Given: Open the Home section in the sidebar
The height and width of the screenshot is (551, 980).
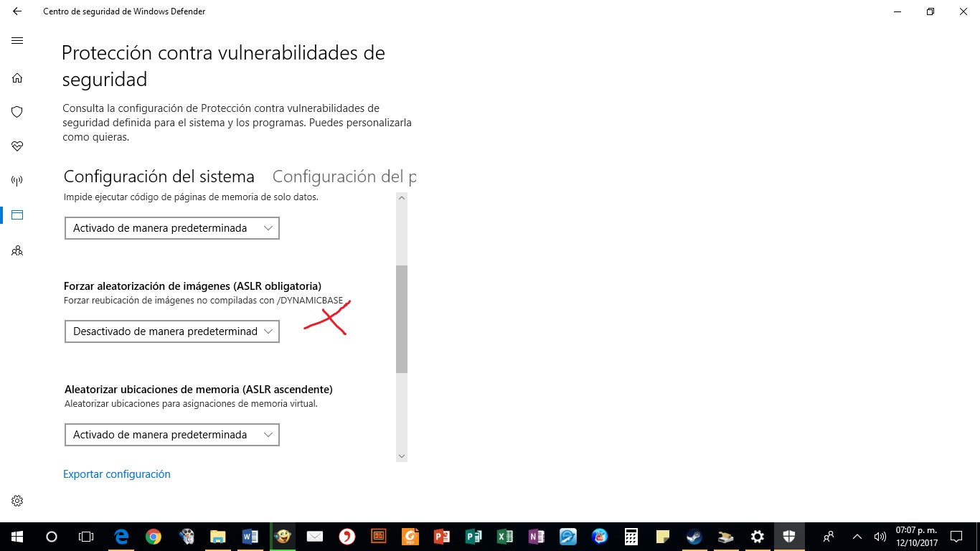Looking at the screenshot, I should click(17, 77).
